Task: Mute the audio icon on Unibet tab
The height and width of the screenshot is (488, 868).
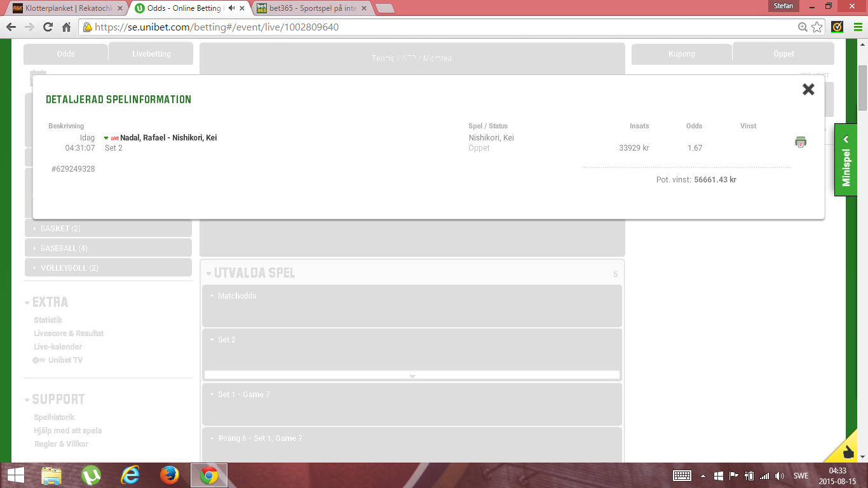Action: pos(231,8)
